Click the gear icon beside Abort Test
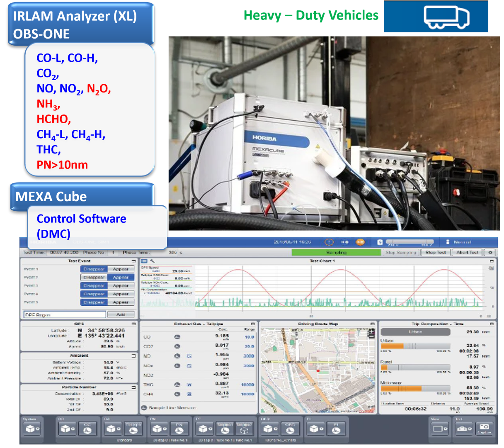This screenshot has height=448, width=504. click(491, 252)
